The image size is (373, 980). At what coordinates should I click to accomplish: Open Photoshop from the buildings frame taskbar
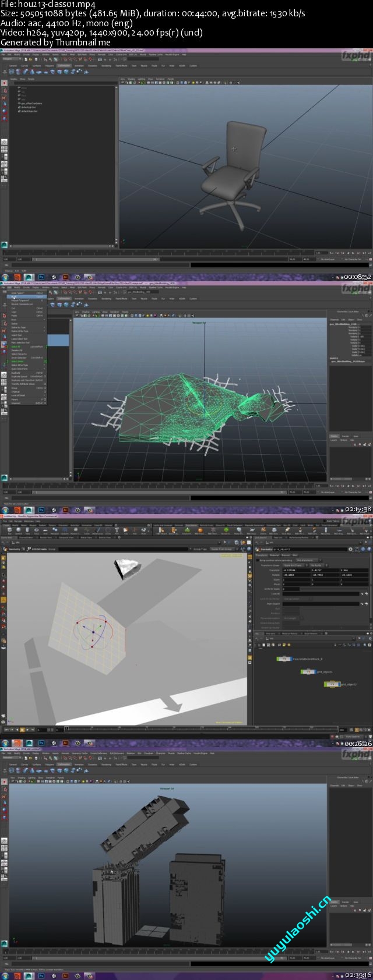[x=42, y=975]
